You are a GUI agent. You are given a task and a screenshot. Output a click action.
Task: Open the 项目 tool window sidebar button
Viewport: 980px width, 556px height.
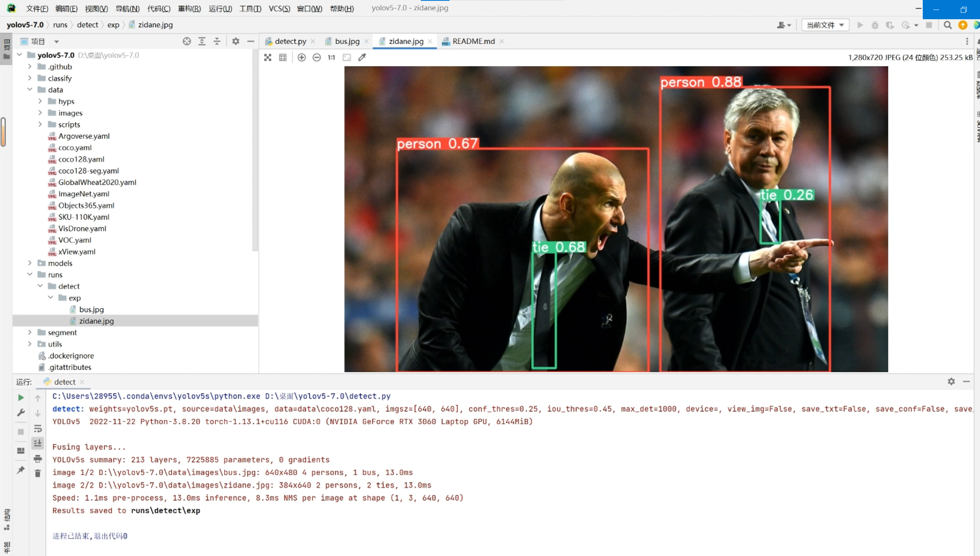[x=7, y=50]
